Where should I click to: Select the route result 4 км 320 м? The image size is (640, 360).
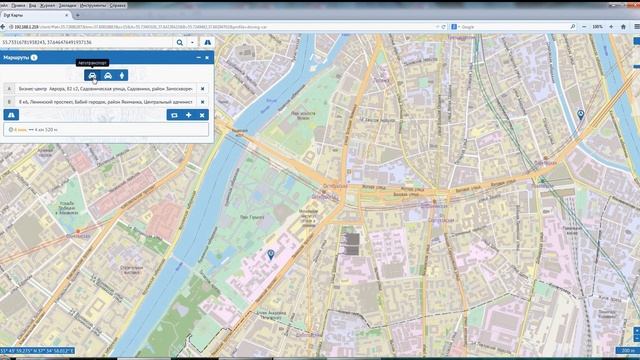[x=106, y=130]
